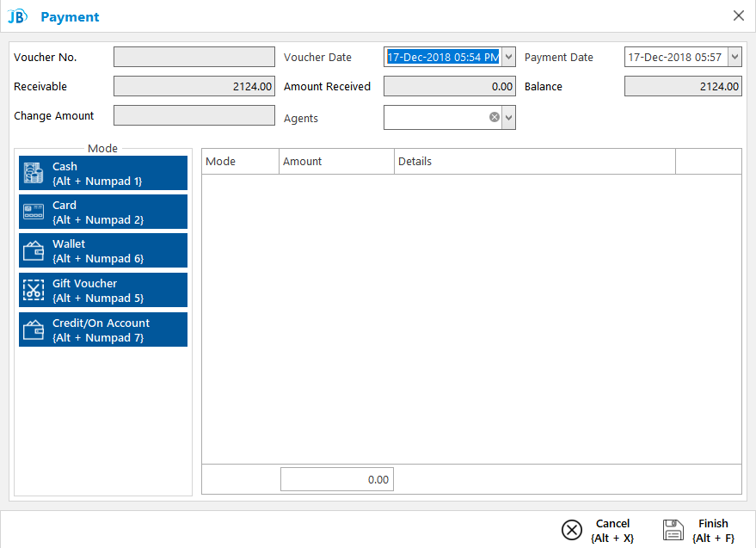Click the Amount column header
Image resolution: width=756 pixels, height=548 pixels.
(336, 161)
